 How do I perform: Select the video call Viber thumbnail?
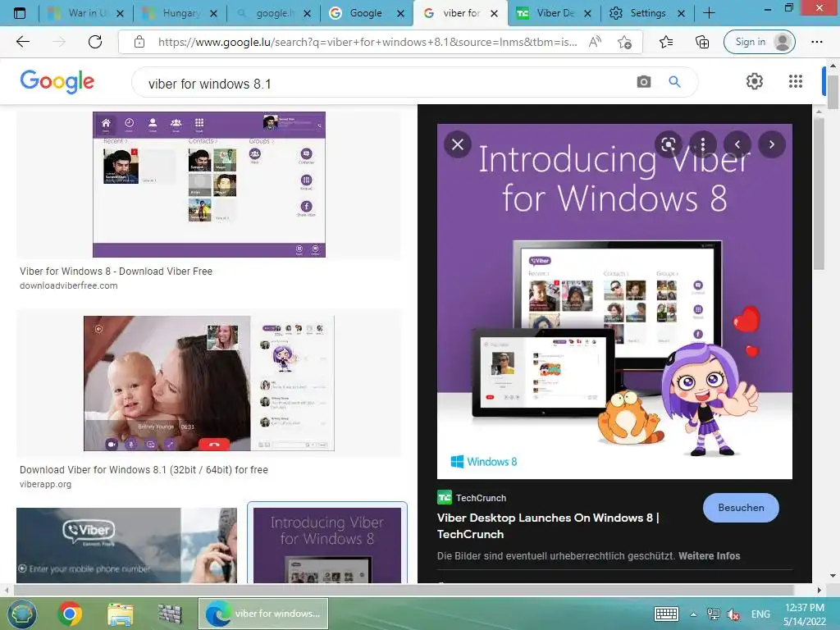click(x=209, y=383)
